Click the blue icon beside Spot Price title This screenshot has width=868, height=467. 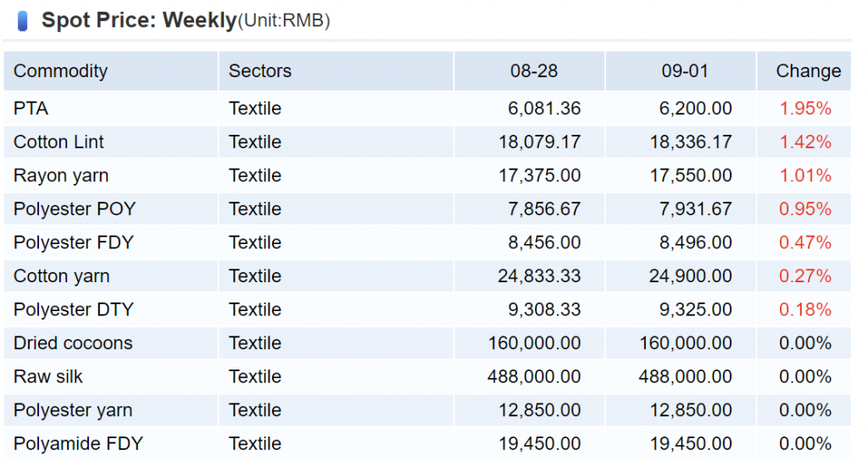click(23, 21)
